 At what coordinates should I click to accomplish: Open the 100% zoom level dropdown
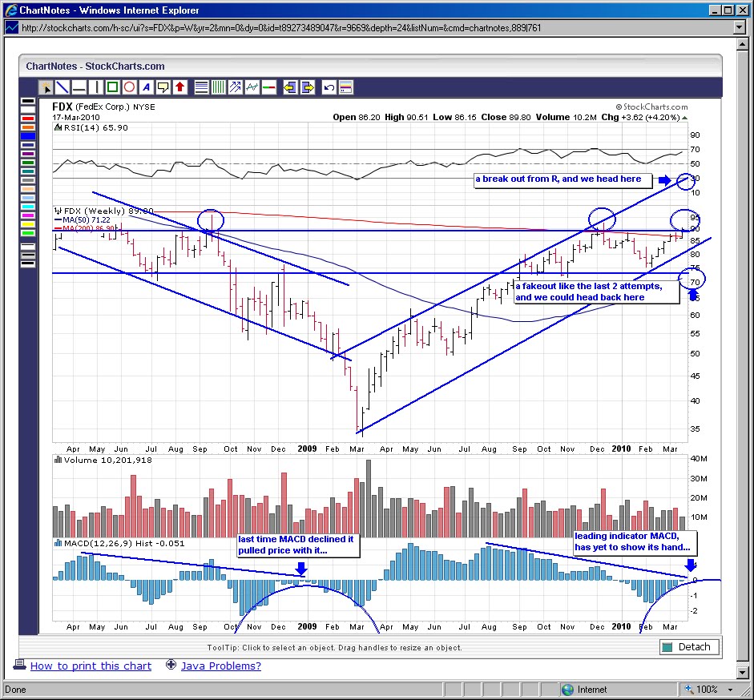[x=731, y=690]
